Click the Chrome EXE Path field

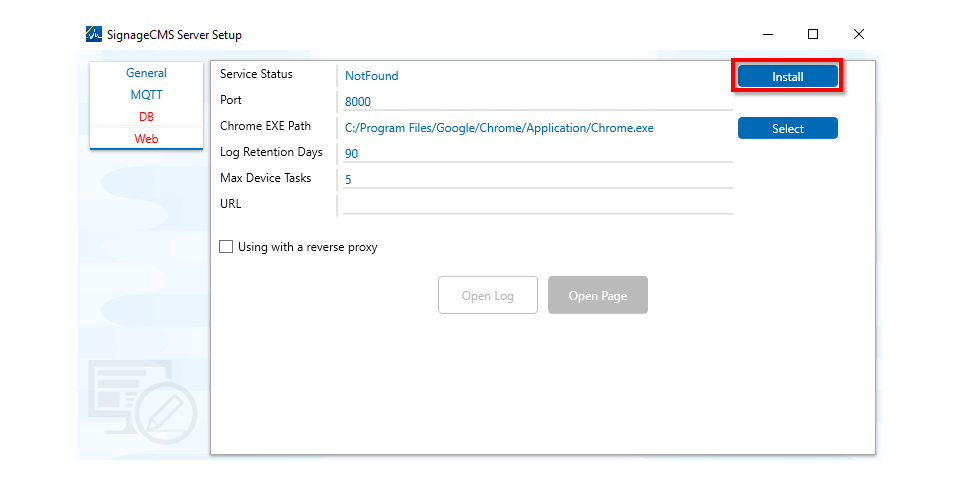point(538,128)
